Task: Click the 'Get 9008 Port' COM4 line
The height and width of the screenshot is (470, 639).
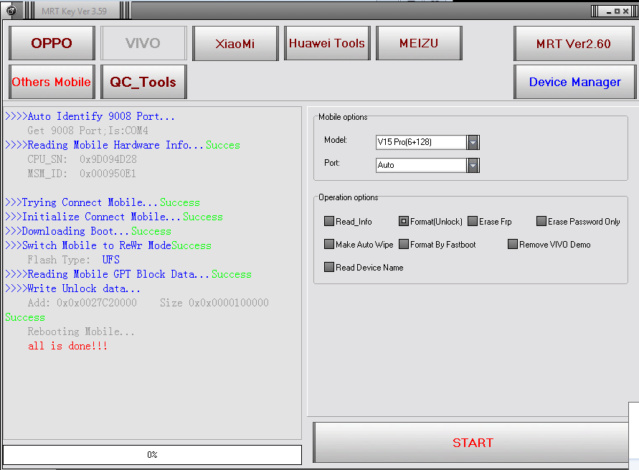Action: pyautogui.click(x=88, y=130)
